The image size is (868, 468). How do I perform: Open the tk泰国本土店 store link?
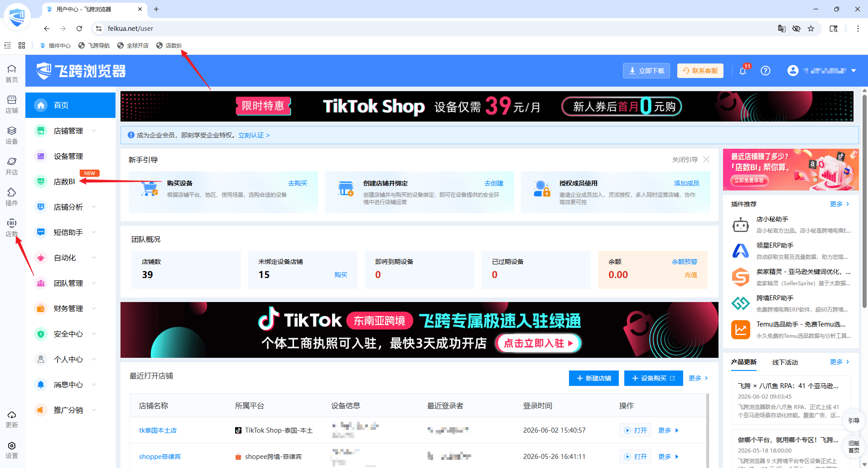158,430
